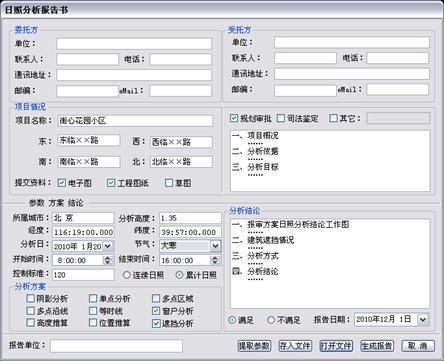Image resolution: width=444 pixels, height=361 pixels.
Task: Click the 受托方 电话 field
Action: click(x=398, y=58)
